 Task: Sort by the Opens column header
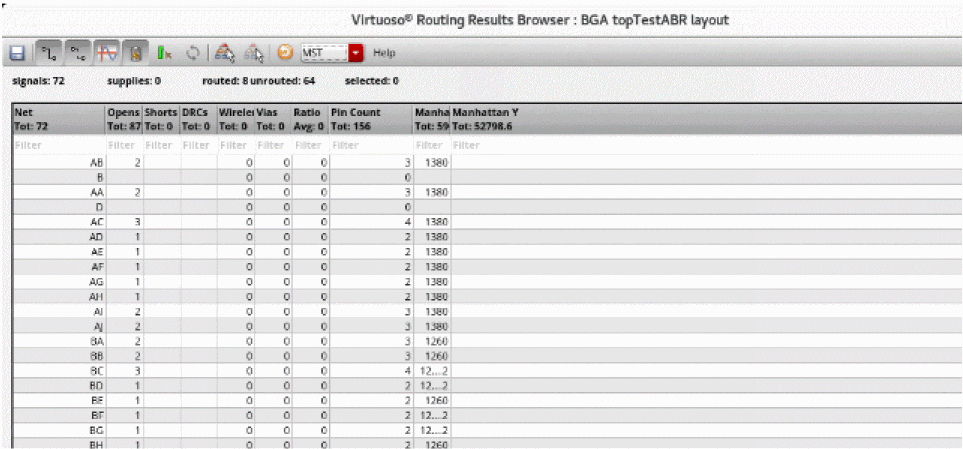(124, 119)
